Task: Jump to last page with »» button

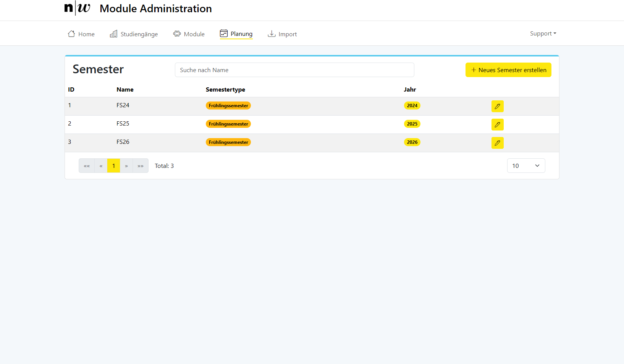Action: tap(141, 166)
